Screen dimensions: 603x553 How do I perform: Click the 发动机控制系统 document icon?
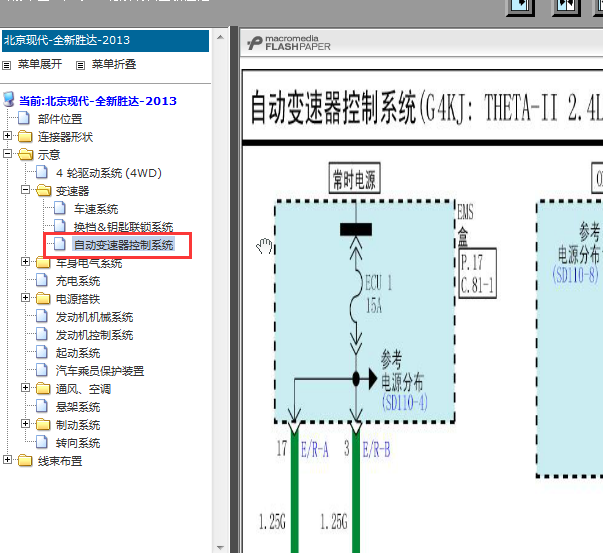[x=42, y=334]
